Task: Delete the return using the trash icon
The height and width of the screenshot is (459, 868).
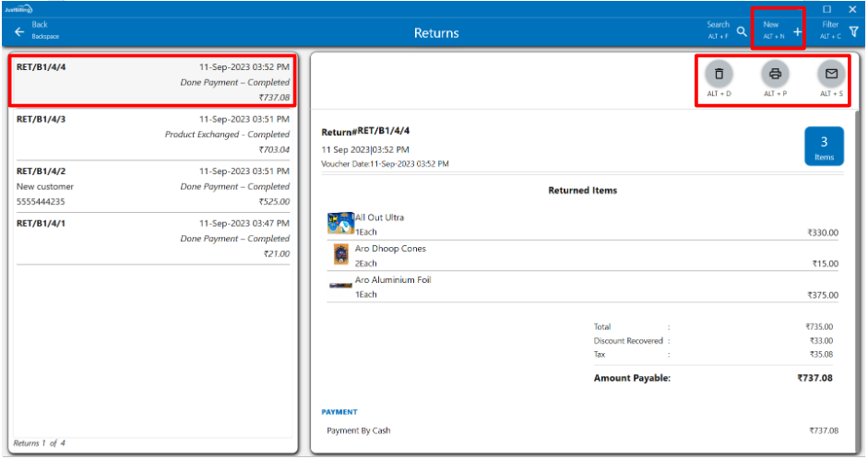Action: coord(719,73)
